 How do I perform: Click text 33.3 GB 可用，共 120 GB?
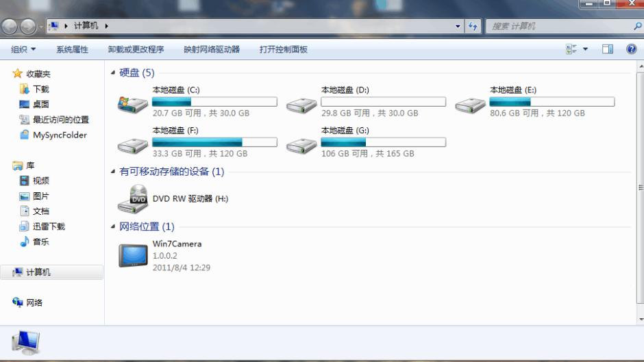click(x=200, y=153)
